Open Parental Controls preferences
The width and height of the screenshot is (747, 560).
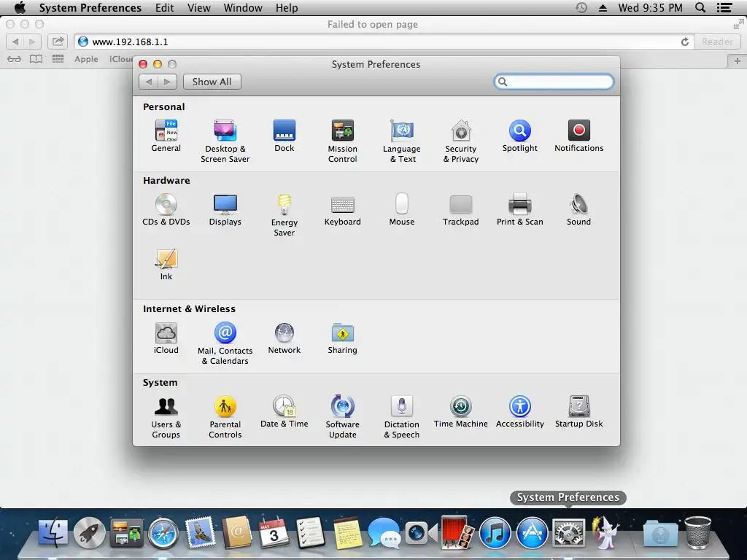point(225,417)
